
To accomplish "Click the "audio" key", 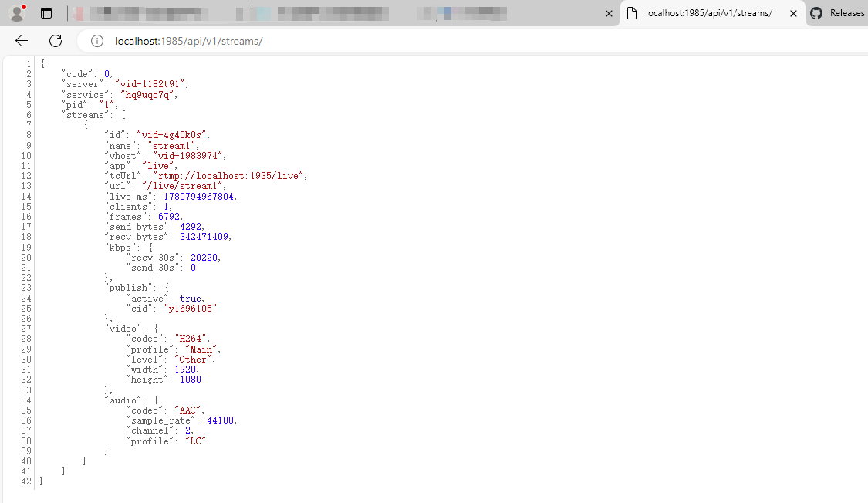I will [x=123, y=400].
